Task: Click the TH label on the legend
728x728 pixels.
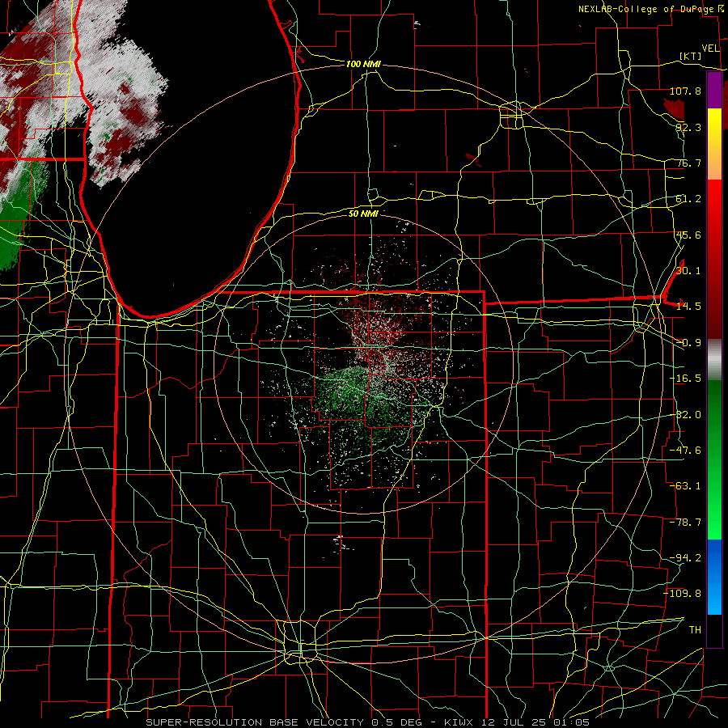Action: pyautogui.click(x=695, y=629)
